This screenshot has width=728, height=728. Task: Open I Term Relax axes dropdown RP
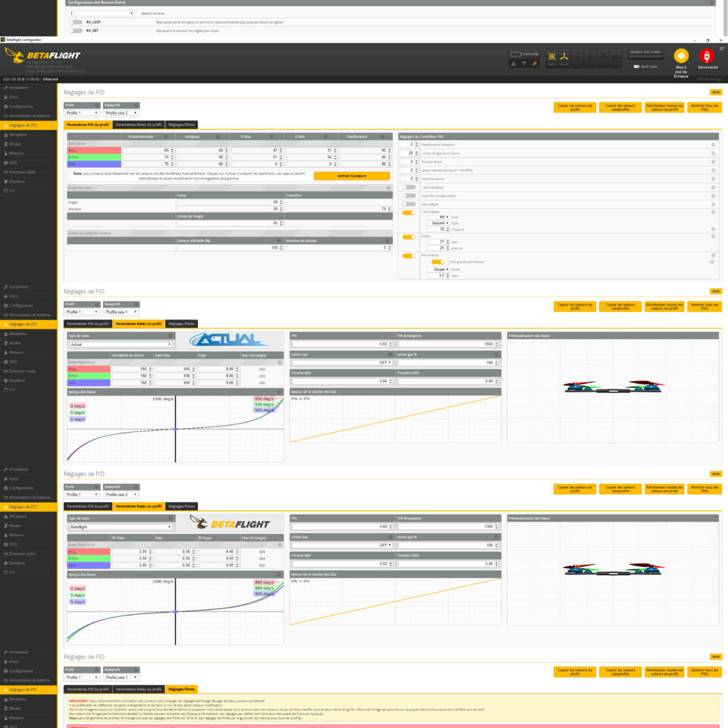(x=438, y=217)
